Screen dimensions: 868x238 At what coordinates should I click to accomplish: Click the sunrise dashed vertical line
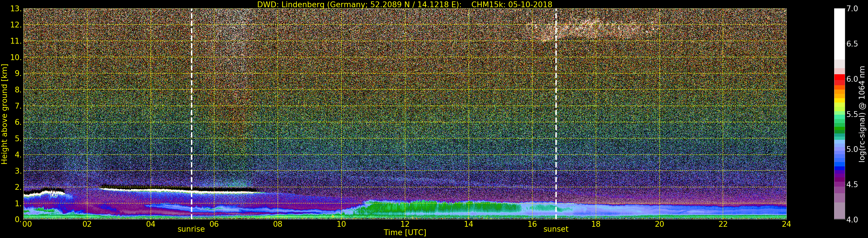tap(191, 114)
